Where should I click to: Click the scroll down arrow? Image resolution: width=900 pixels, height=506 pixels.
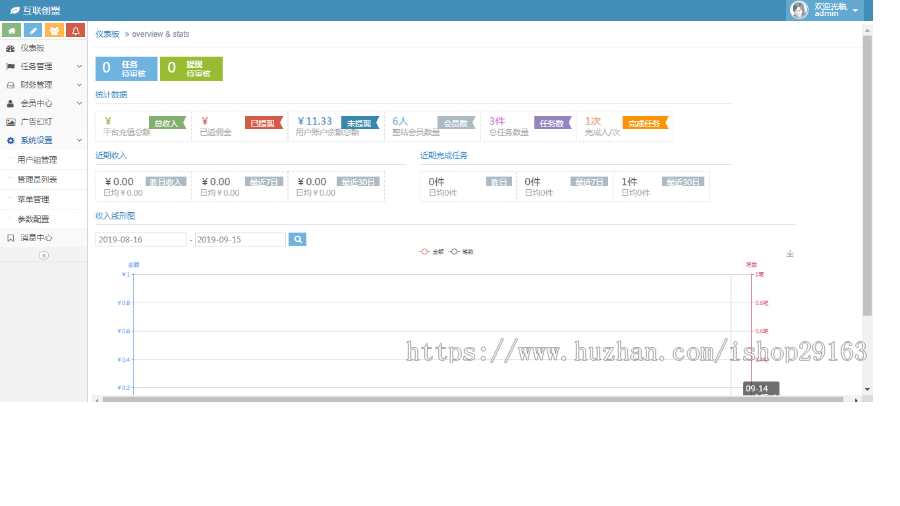(x=867, y=389)
